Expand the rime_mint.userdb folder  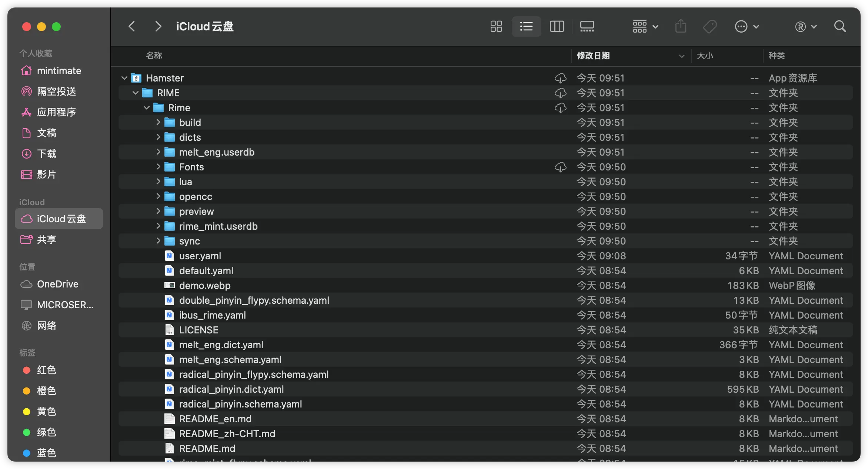(x=158, y=226)
